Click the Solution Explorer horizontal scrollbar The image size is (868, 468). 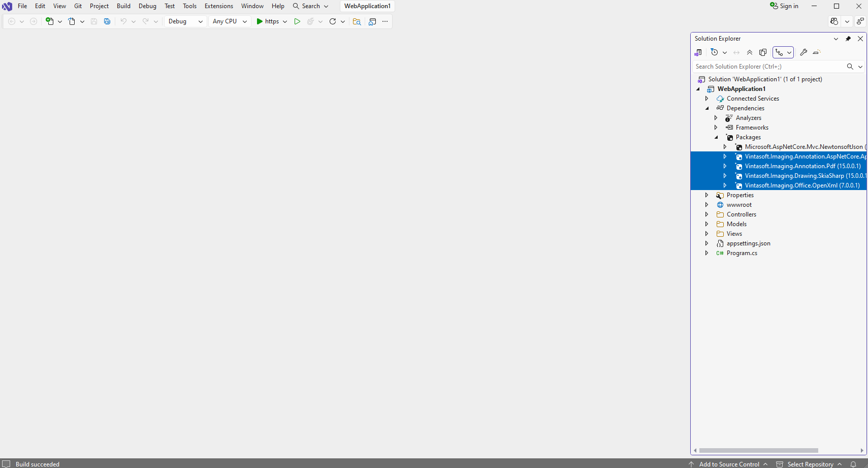[758, 450]
